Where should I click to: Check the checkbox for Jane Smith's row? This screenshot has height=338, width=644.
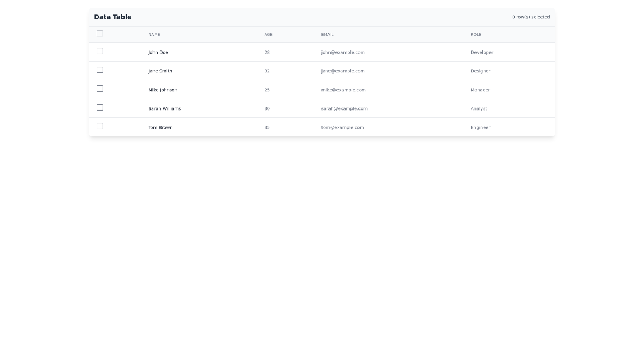click(100, 69)
